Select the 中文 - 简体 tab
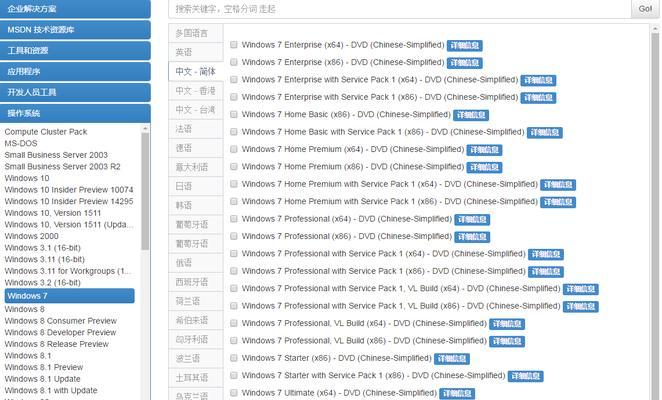Viewport: 662px width, 400px height. (x=195, y=71)
